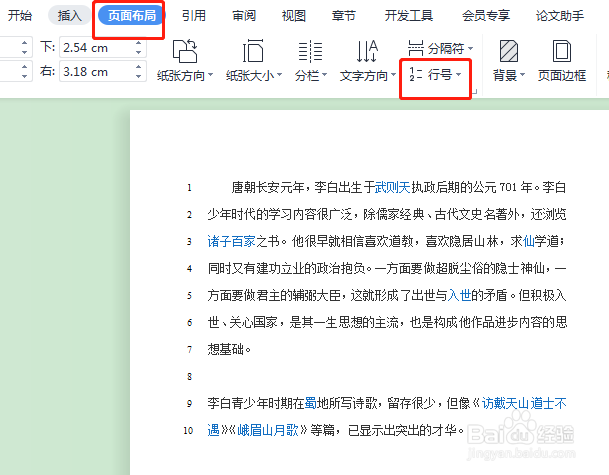Click the text 想基础。 on line 7
This screenshot has height=475, width=609.
(230, 350)
